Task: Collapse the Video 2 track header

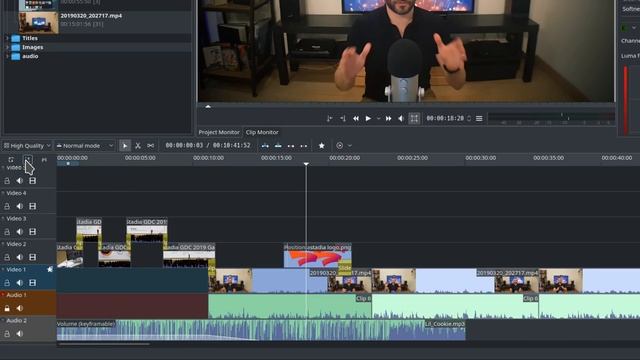Action: [x=3, y=244]
